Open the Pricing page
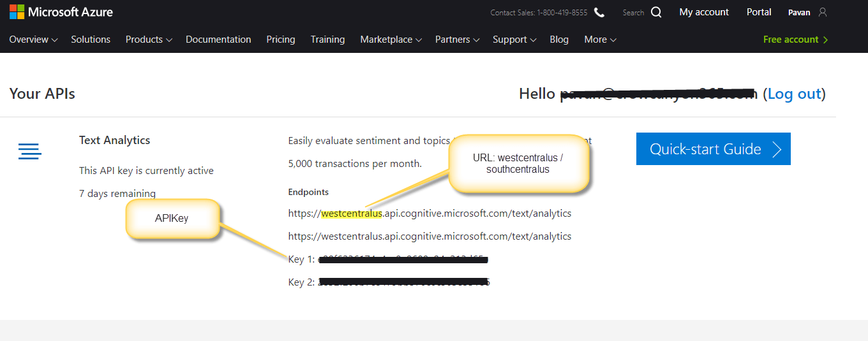Image resolution: width=868 pixels, height=341 pixels. point(281,40)
